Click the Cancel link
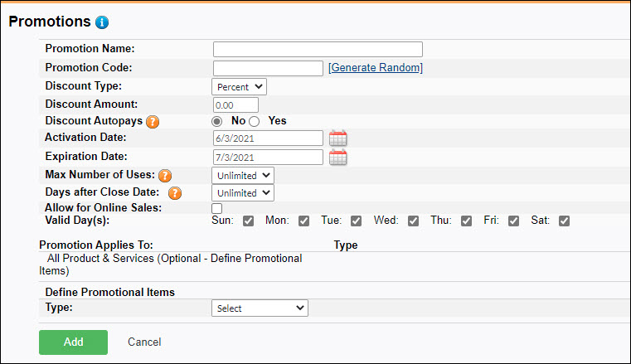Screen dimensions: 631x364 [x=144, y=342]
